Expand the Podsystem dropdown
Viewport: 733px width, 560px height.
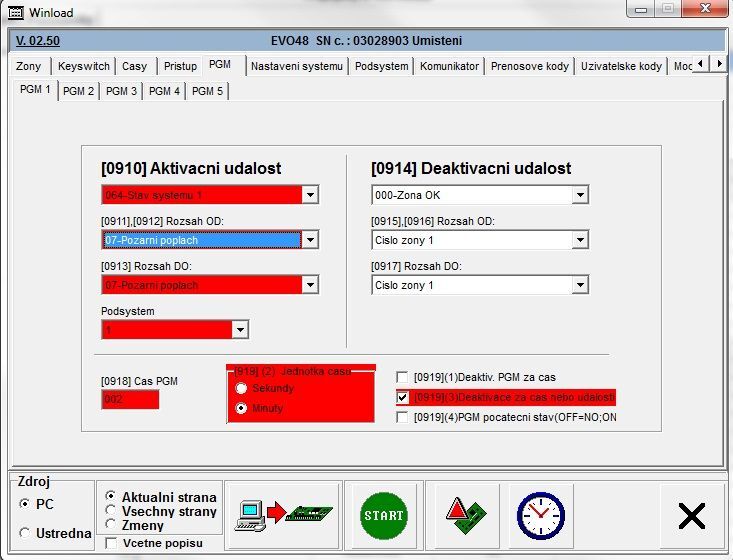[x=239, y=330]
